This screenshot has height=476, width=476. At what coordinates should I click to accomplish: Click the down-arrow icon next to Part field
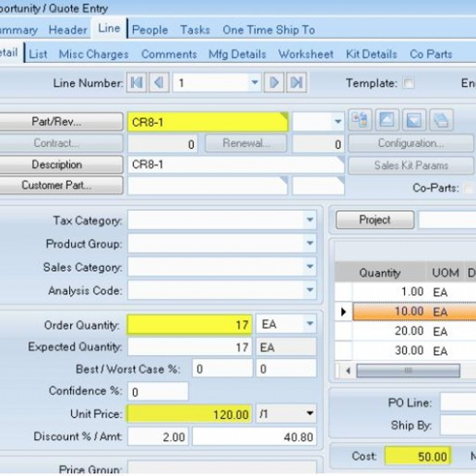(414, 120)
